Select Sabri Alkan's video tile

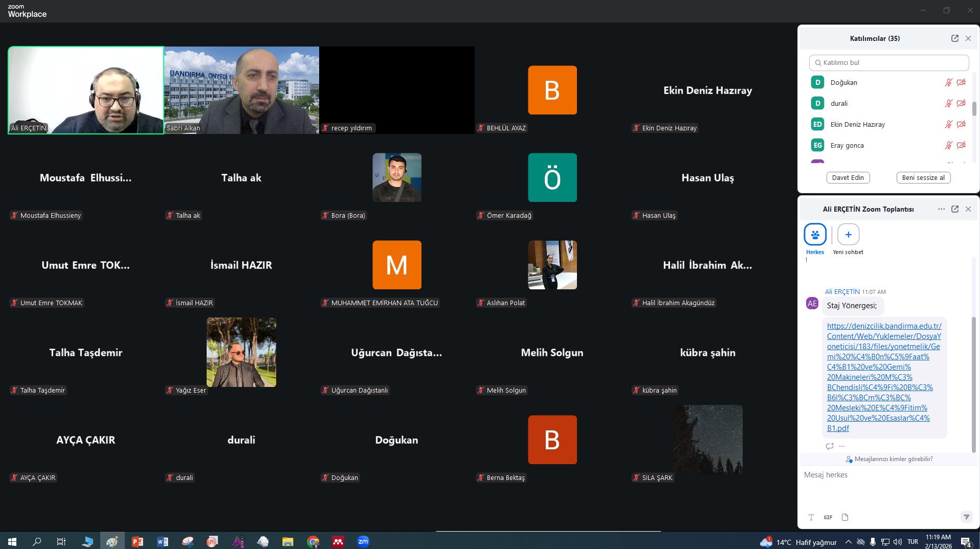click(x=241, y=90)
